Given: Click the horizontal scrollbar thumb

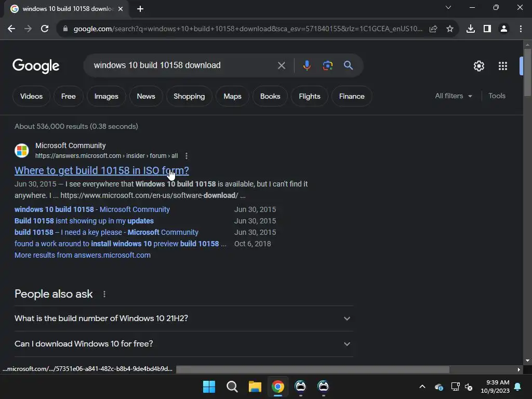Looking at the screenshot, I should tap(313, 369).
